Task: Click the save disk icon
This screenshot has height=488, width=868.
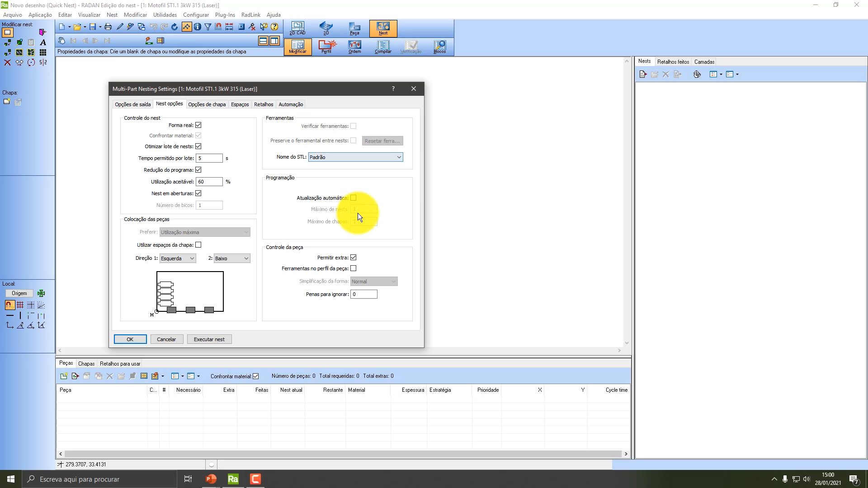Action: (x=93, y=27)
